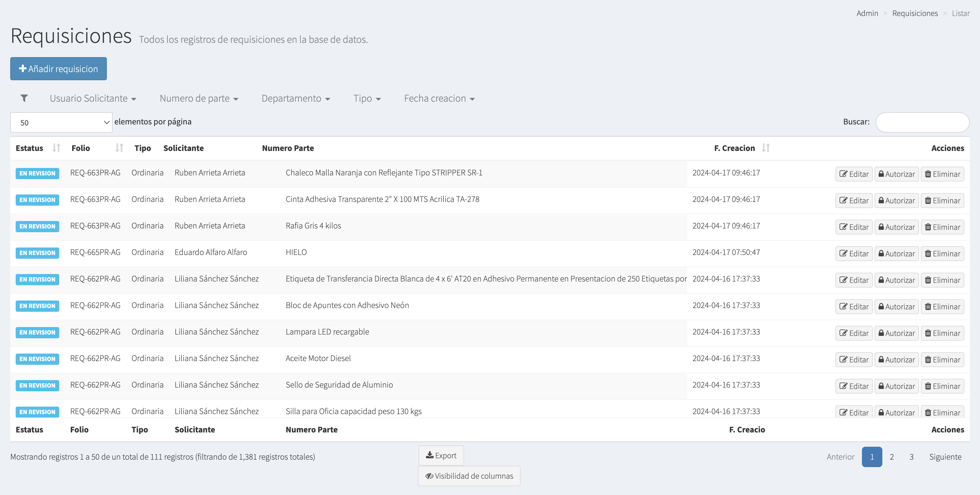Sort table by Estatus column arrows
Viewport: 980px width, 495px height.
click(56, 148)
